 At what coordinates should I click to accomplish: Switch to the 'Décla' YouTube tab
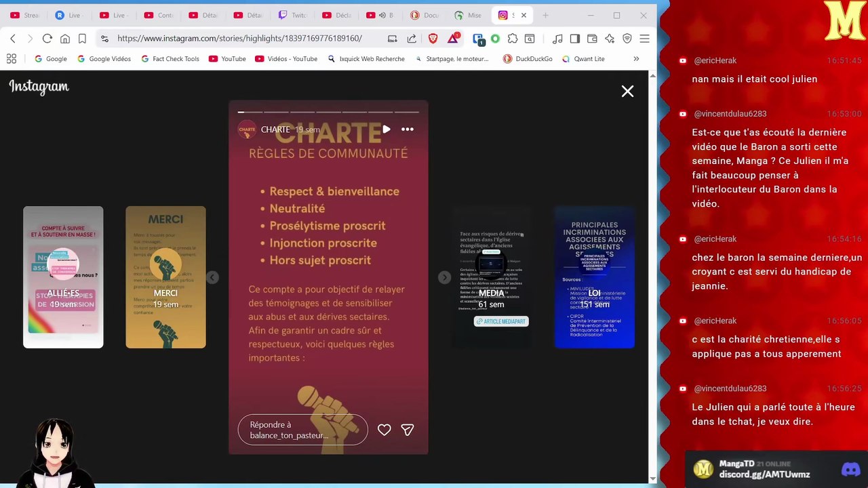[x=338, y=15]
